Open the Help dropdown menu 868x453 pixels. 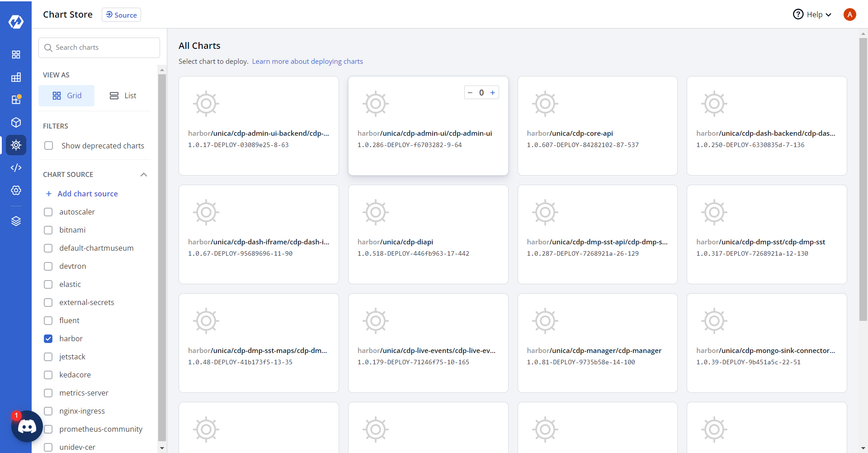pyautogui.click(x=812, y=14)
